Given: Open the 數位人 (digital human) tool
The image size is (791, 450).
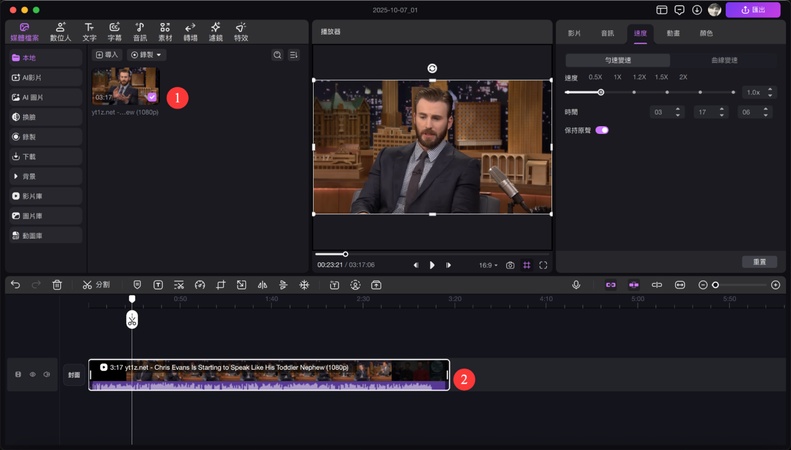Looking at the screenshot, I should click(x=58, y=31).
